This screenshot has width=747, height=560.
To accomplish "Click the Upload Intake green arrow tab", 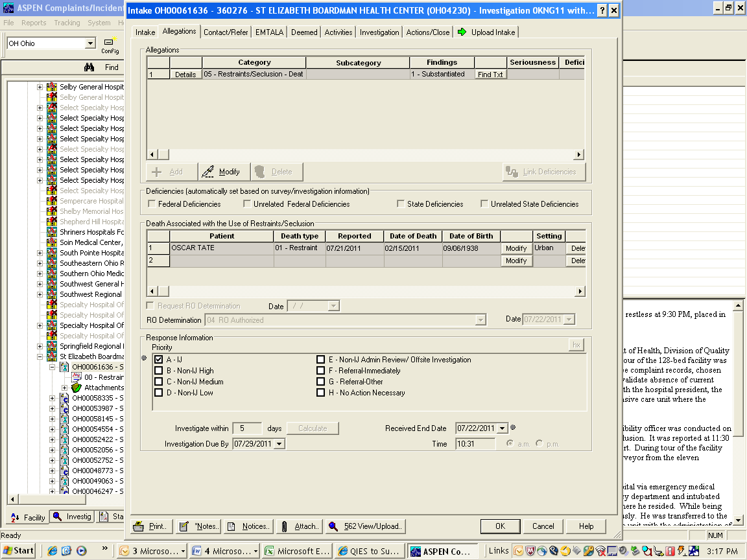I will coord(486,32).
